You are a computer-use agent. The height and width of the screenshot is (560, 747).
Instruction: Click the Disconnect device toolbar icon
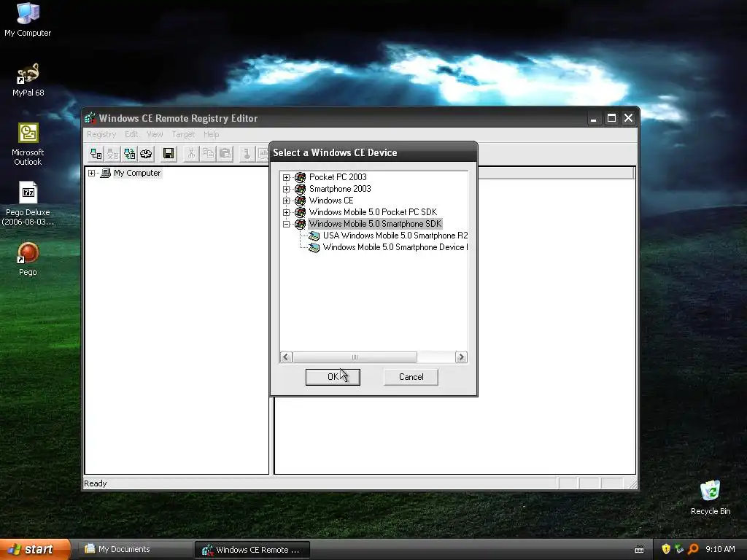(113, 153)
